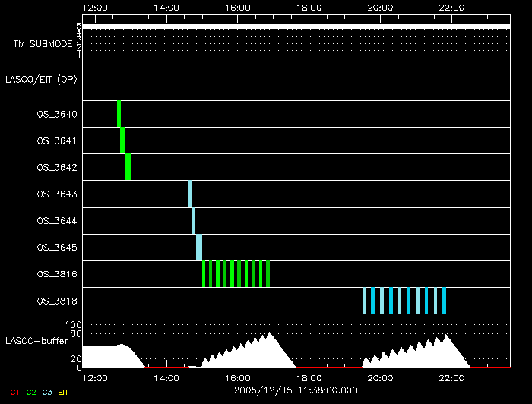Click the green block in OS_3642 row

click(x=128, y=167)
